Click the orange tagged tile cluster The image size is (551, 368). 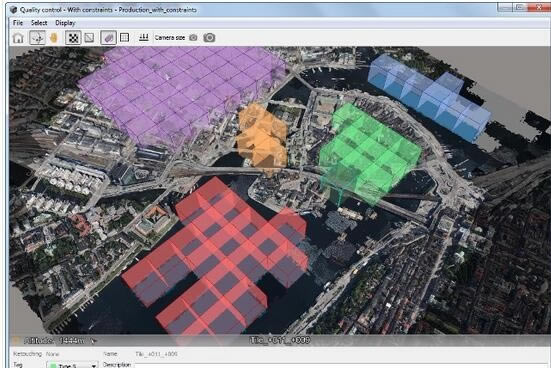pyautogui.click(x=262, y=138)
